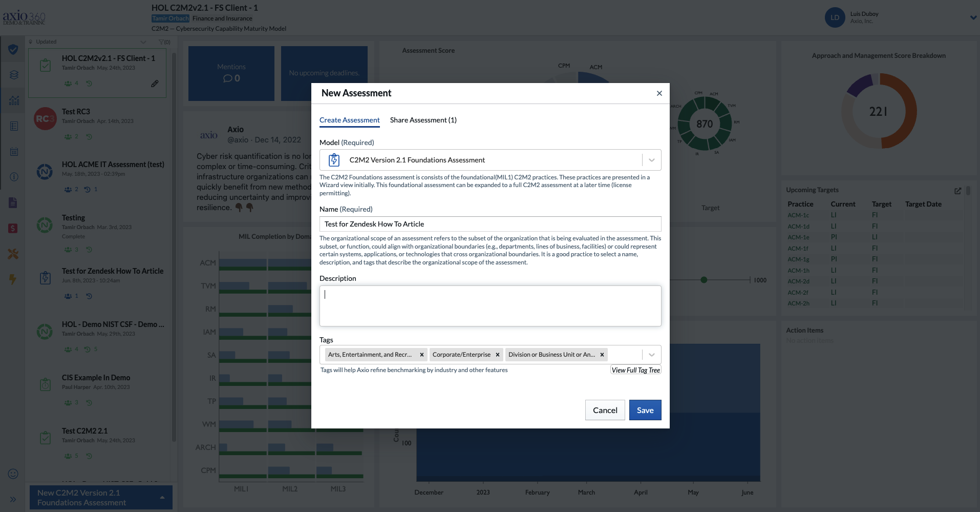
Task: Open the Model selection dropdown
Action: pos(651,159)
